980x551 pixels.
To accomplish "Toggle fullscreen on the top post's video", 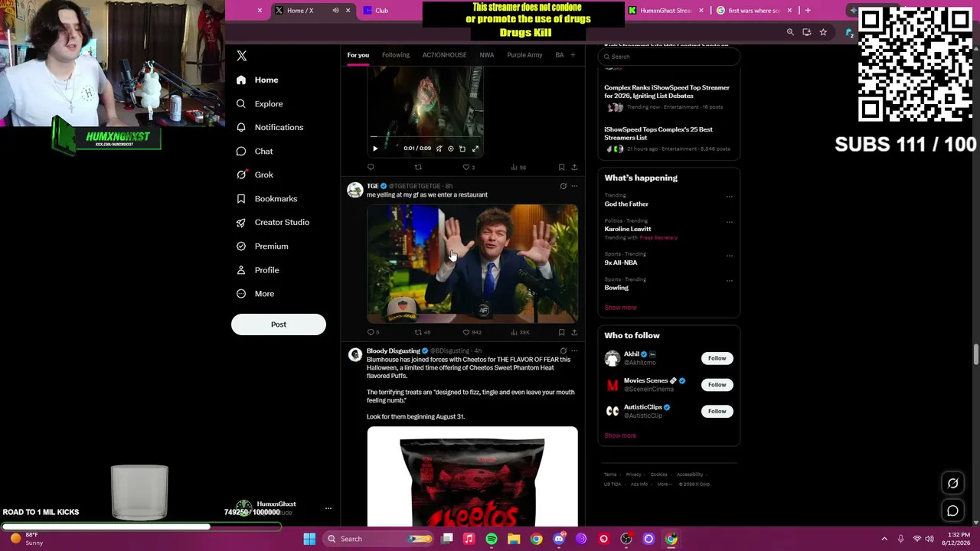I will [x=475, y=148].
